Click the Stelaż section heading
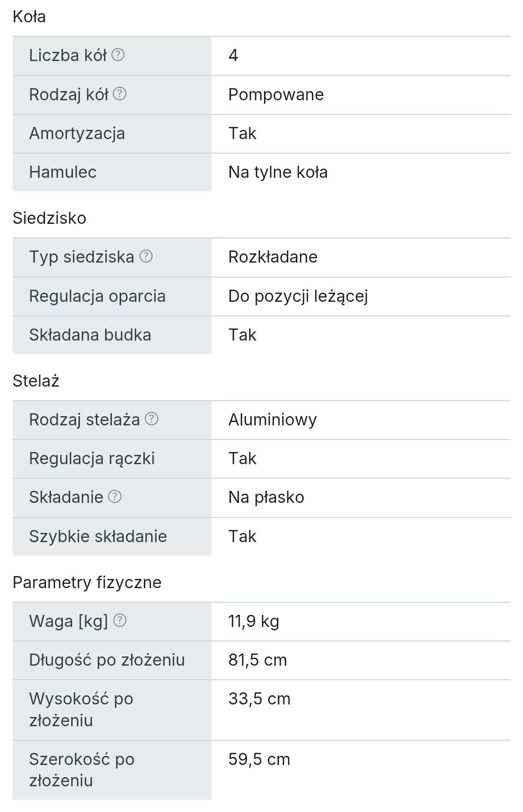 (36, 381)
